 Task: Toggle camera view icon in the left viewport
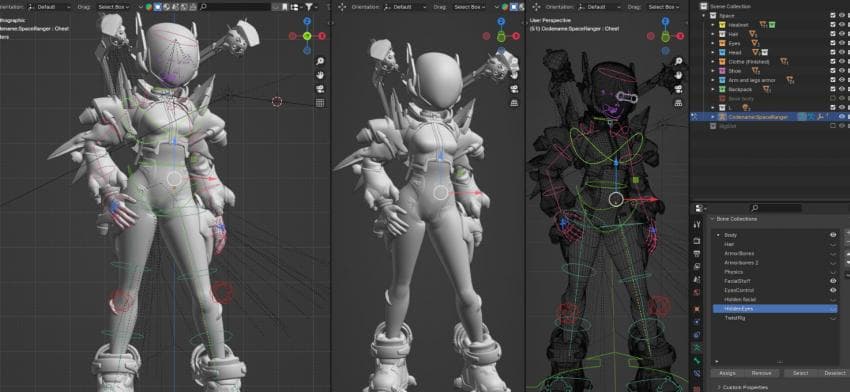tap(320, 89)
